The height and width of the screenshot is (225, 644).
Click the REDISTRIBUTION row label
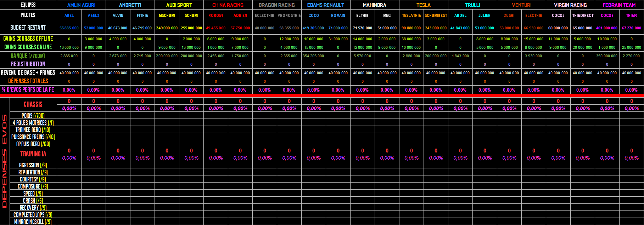click(x=28, y=64)
